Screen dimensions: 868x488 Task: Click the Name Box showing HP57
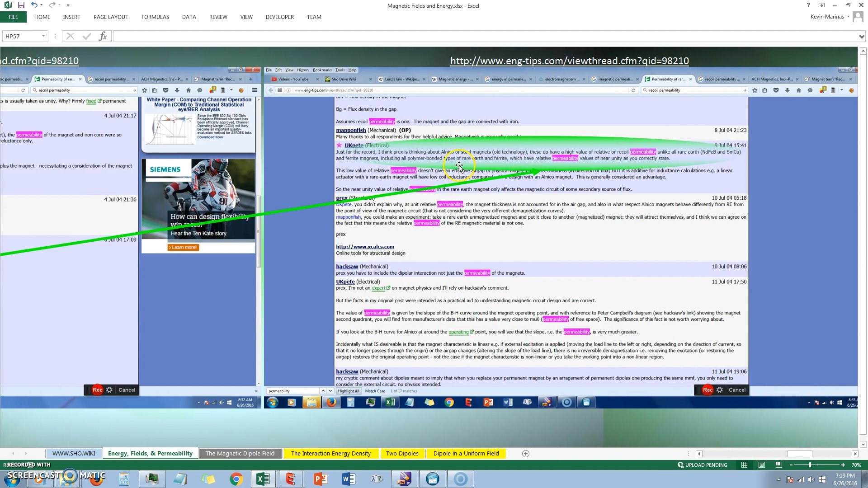[x=21, y=36]
